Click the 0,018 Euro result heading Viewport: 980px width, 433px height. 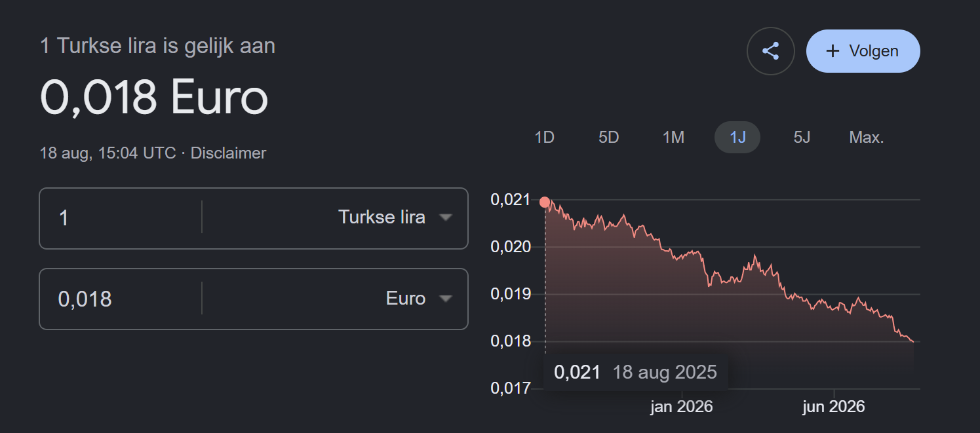[x=155, y=98]
